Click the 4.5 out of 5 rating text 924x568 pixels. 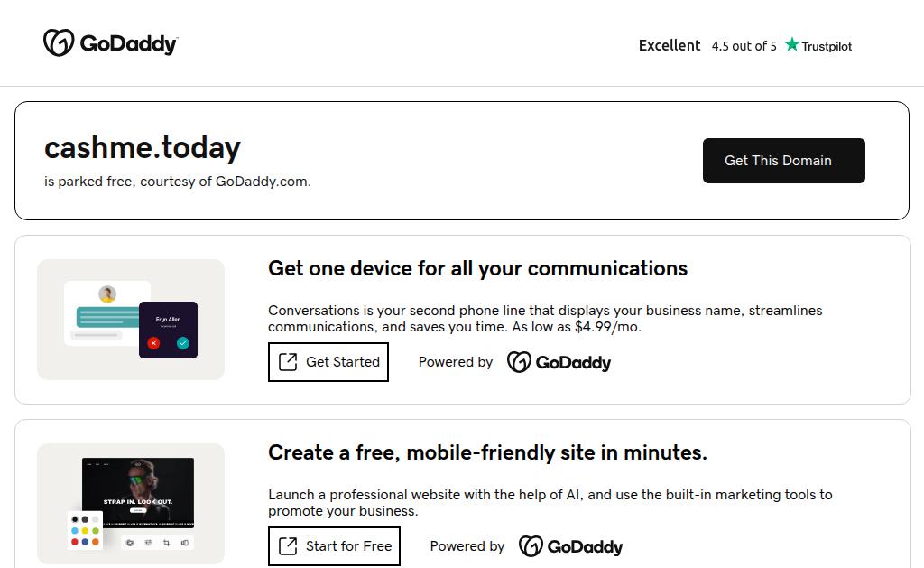click(x=744, y=46)
